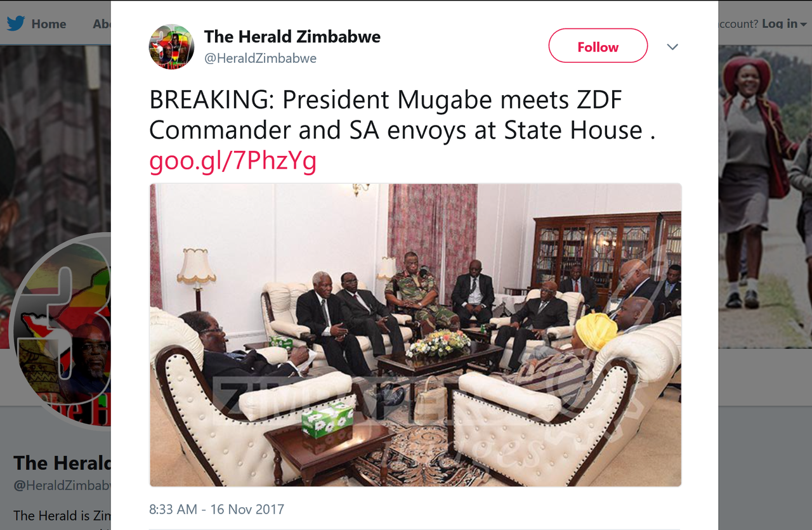Click the partially hidden About nav item
812x530 pixels.
(x=101, y=23)
